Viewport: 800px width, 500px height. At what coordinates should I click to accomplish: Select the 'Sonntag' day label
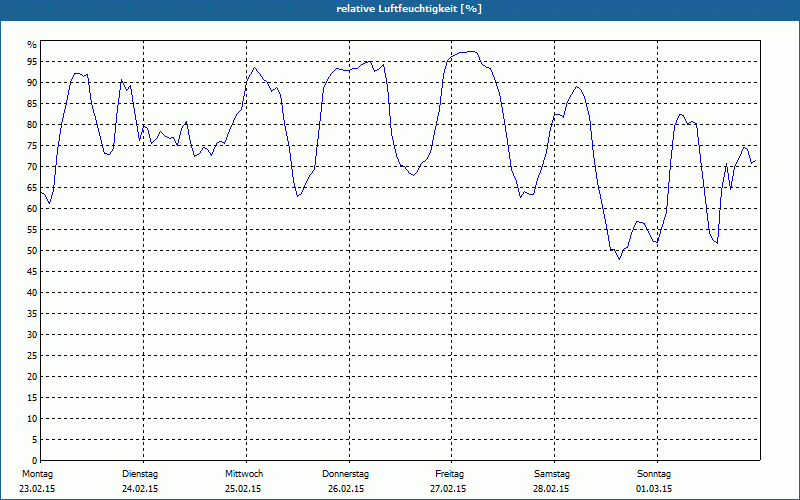click(x=654, y=474)
